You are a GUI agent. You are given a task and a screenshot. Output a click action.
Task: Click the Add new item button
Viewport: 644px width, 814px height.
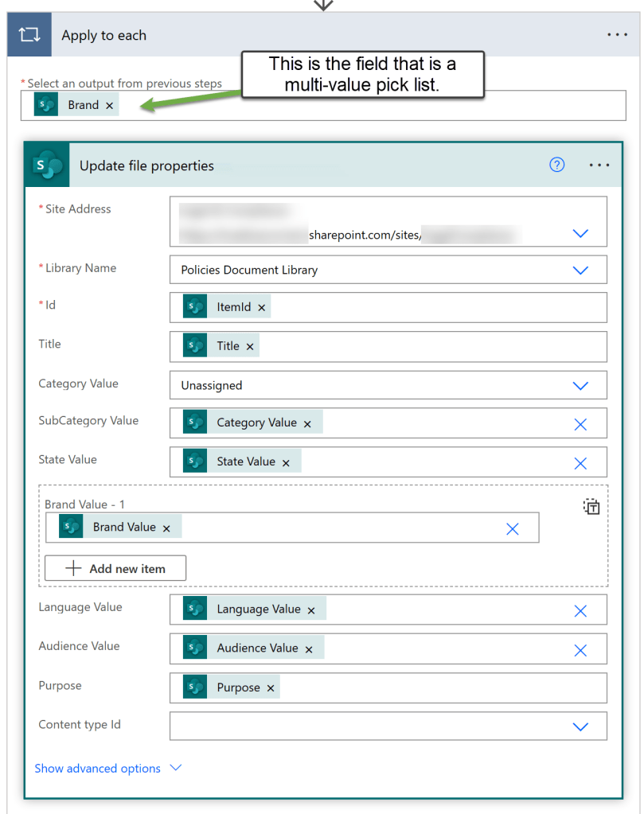[x=115, y=568]
